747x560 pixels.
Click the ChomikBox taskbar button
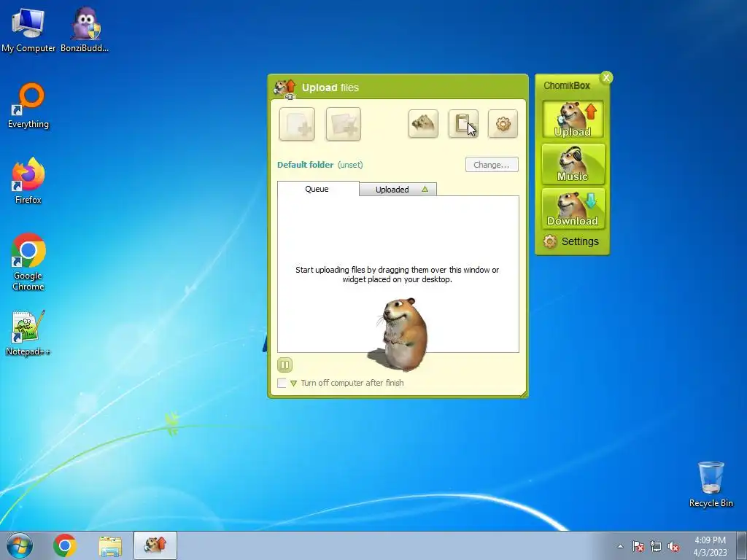click(x=155, y=545)
